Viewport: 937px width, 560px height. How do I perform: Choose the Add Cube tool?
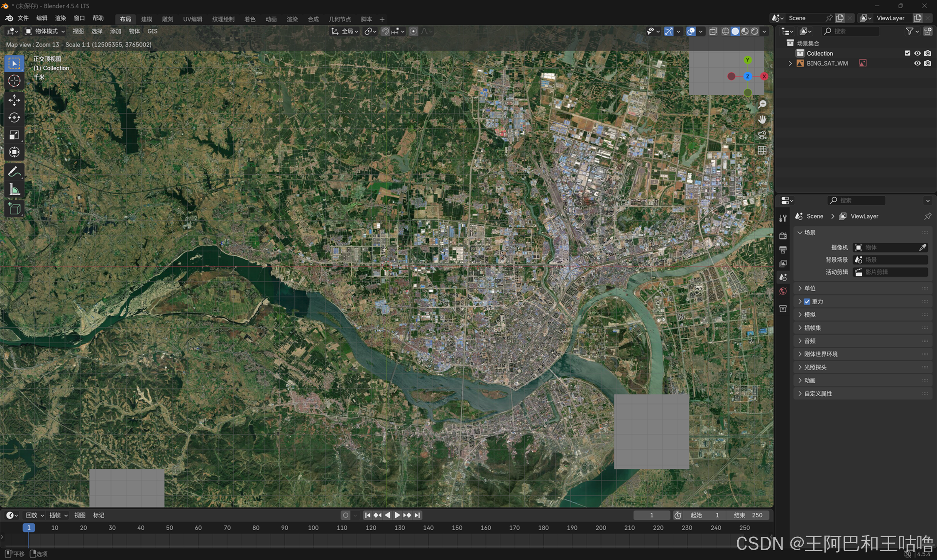[x=14, y=208]
